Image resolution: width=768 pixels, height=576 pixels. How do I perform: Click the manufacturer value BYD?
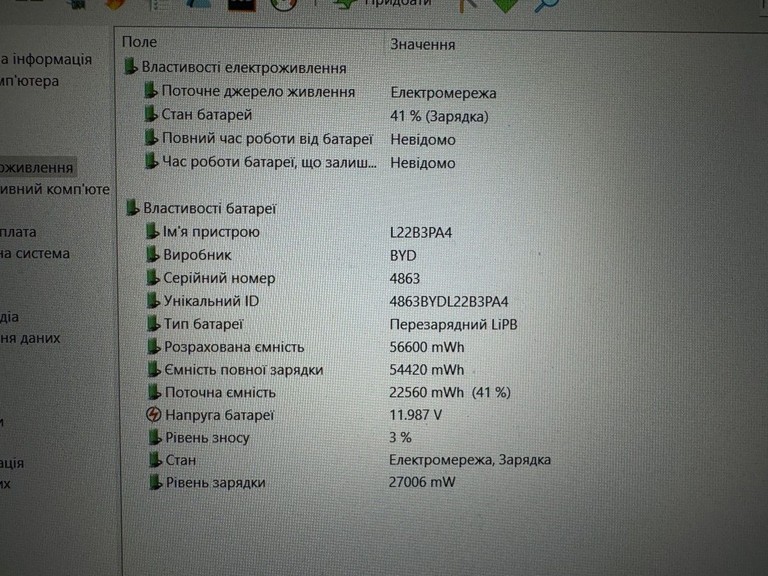(403, 256)
